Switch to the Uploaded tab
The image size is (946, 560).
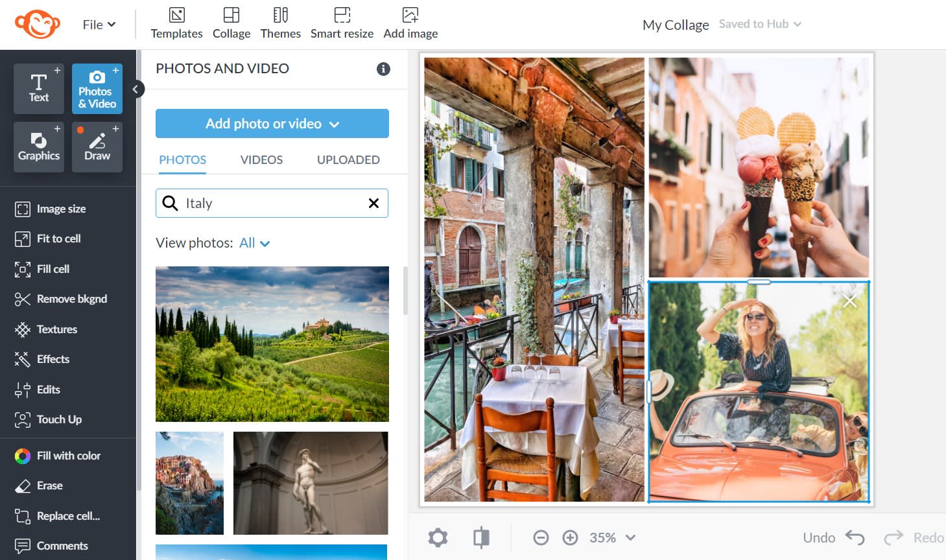(348, 160)
